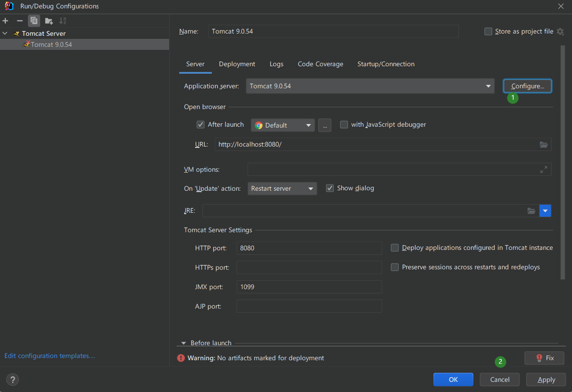Click the IntelliJ app icon in title bar
Viewport: 572px width, 392px height.
tap(8, 6)
